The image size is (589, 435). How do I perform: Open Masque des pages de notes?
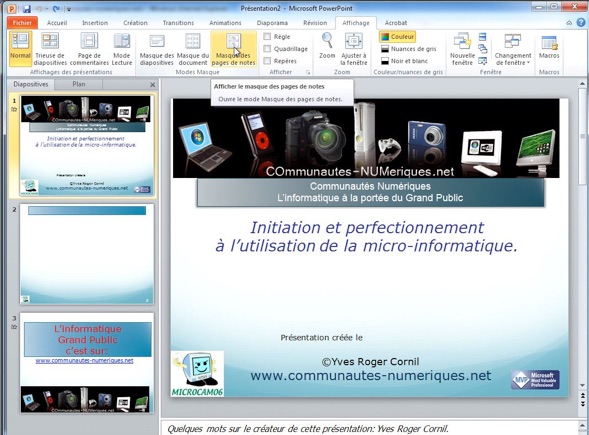(233, 49)
